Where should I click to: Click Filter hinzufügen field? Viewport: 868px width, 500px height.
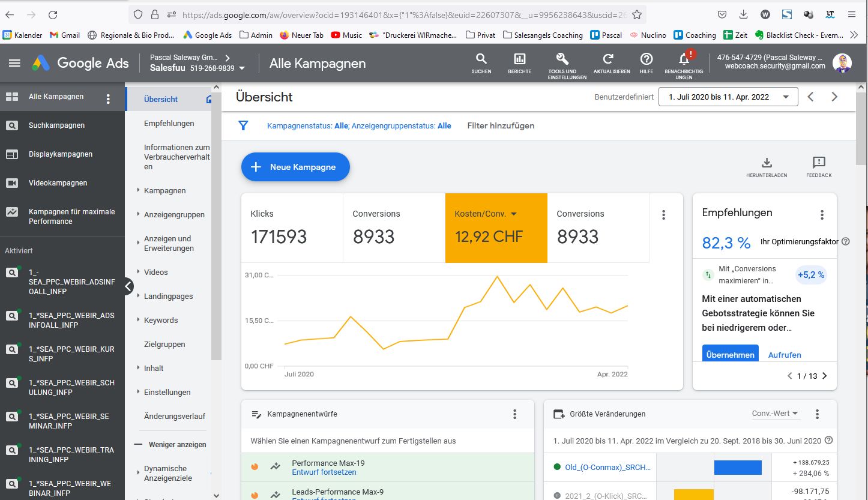(501, 125)
